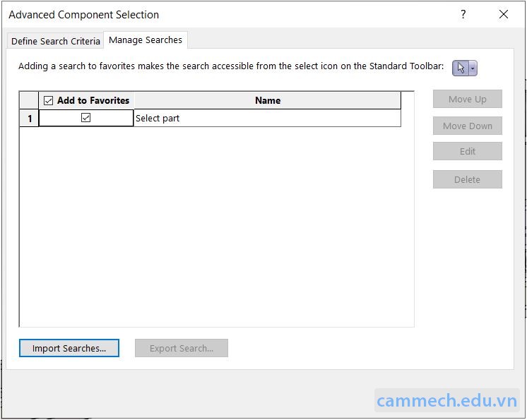The width and height of the screenshot is (527, 420).
Task: Switch to Define Search Criteria tab
Action: pos(56,41)
